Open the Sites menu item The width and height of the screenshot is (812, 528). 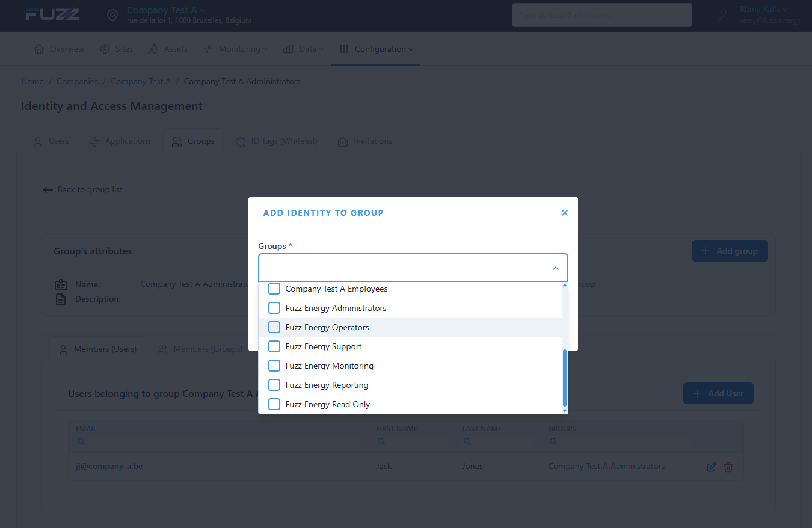click(x=116, y=49)
